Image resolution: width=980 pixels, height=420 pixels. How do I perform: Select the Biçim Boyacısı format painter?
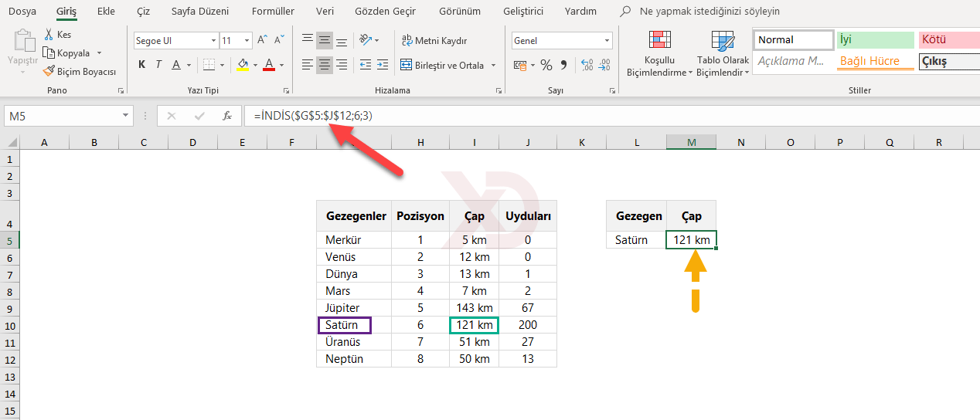(80, 71)
